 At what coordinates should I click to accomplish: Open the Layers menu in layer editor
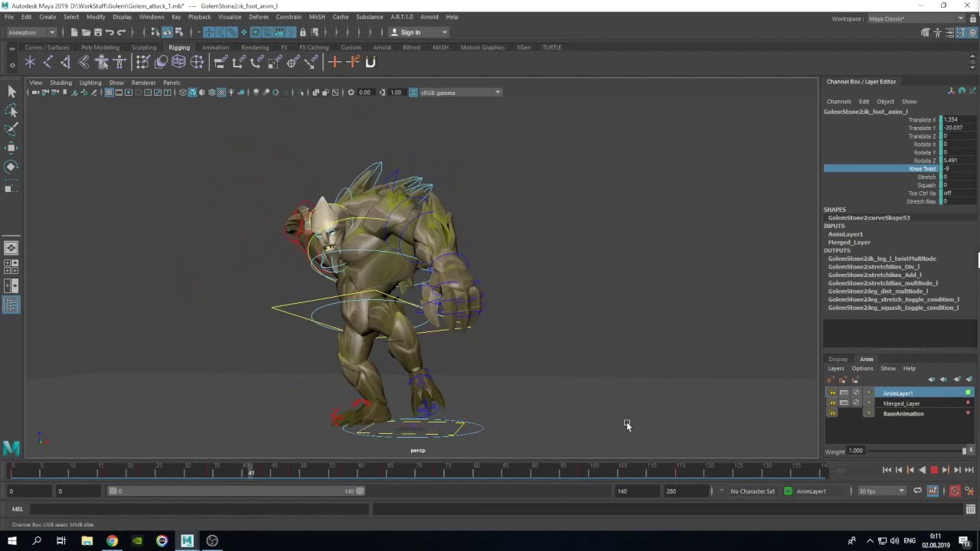coord(836,368)
